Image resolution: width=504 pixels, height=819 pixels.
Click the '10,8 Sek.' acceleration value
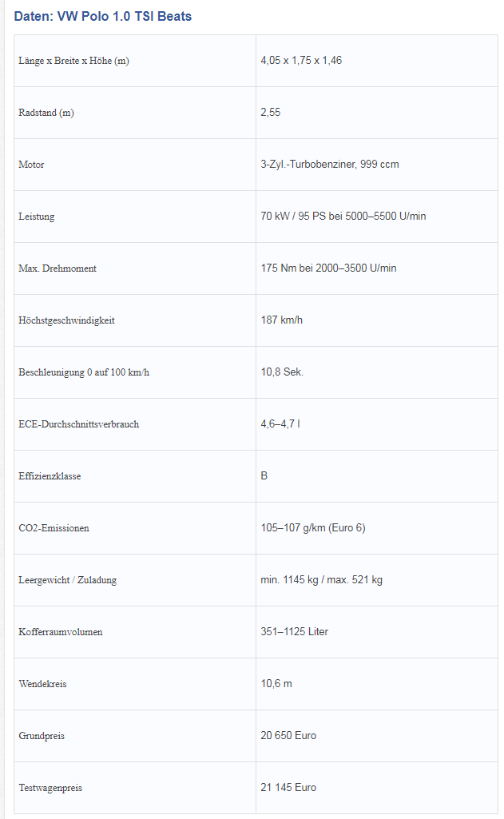282,372
